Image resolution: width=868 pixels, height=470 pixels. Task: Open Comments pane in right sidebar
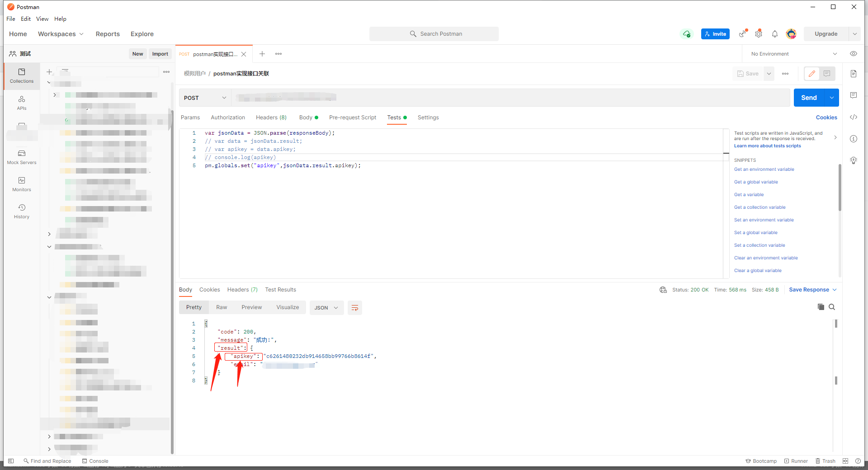tap(854, 95)
